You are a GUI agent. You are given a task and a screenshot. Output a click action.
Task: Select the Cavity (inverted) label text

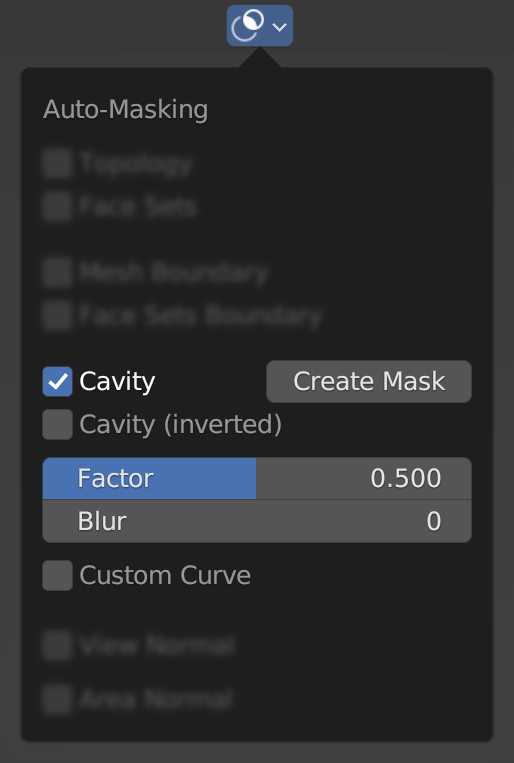[181, 424]
